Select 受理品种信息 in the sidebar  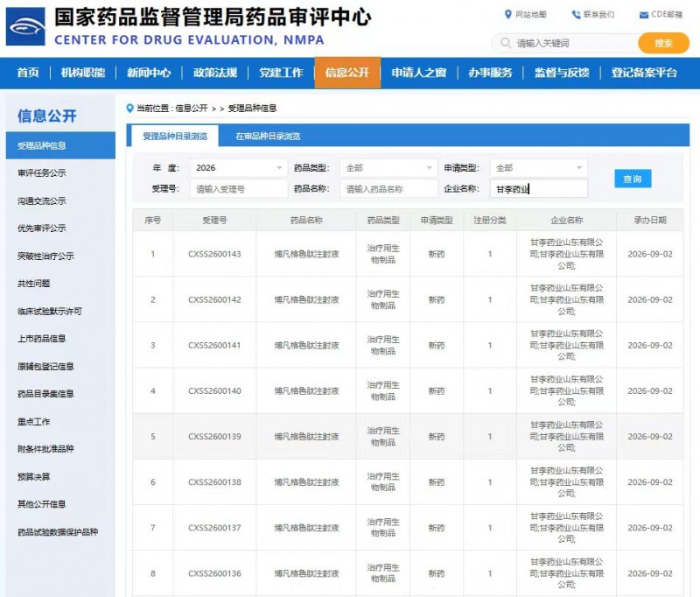60,145
